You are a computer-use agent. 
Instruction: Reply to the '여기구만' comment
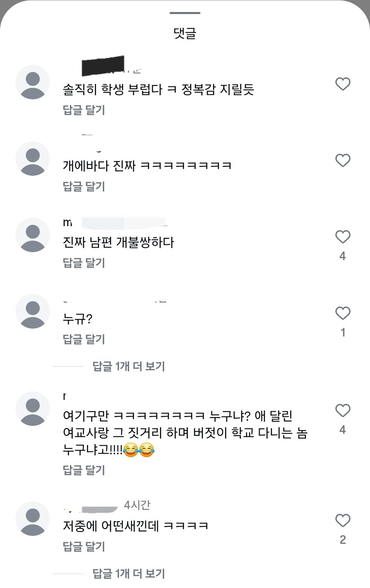coord(84,470)
